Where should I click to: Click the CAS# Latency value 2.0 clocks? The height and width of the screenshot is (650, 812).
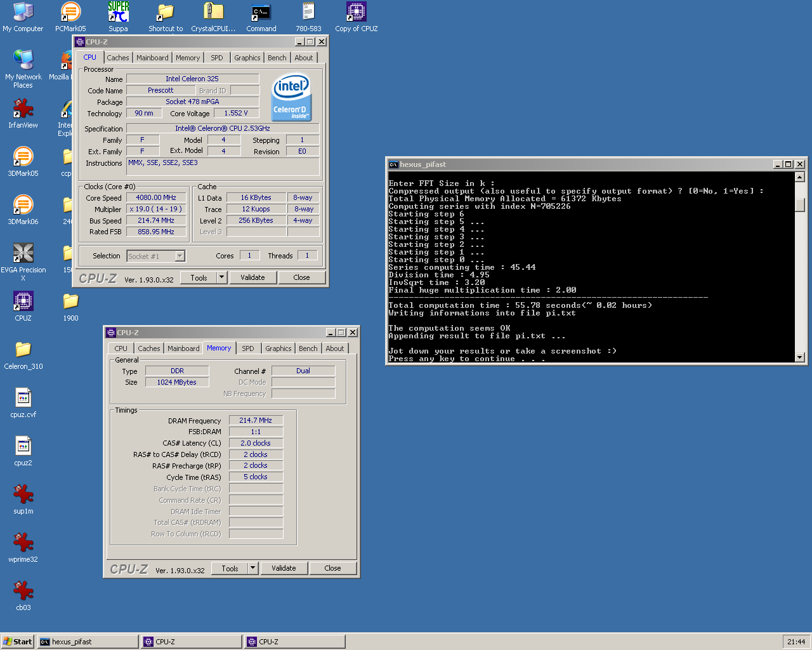click(x=256, y=443)
